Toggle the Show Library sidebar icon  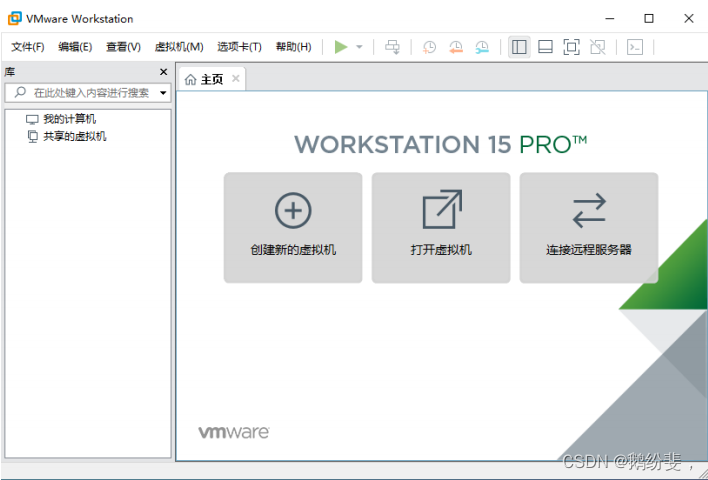[519, 47]
